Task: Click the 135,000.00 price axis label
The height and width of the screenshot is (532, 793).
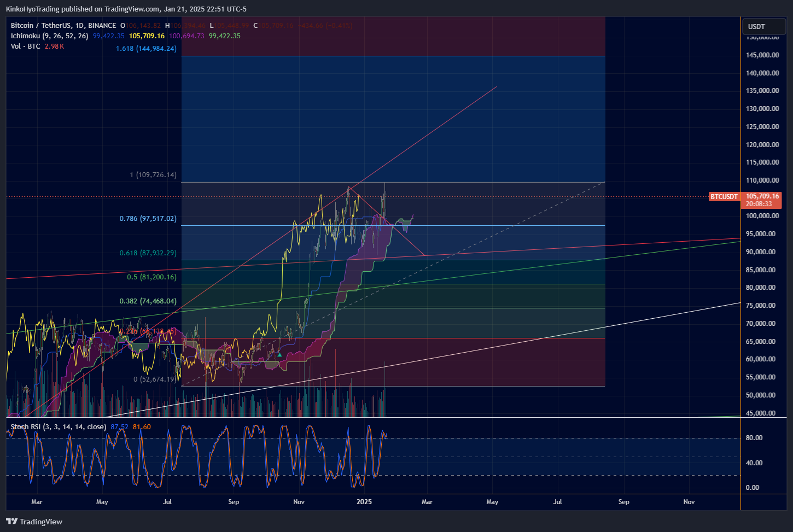Action: 762,90
